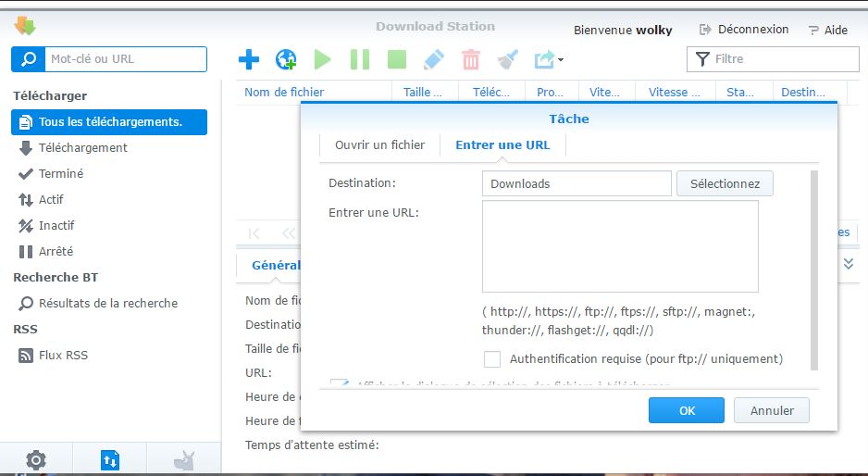This screenshot has height=476, width=868.
Task: Click the pencil edit task icon
Action: point(434,60)
